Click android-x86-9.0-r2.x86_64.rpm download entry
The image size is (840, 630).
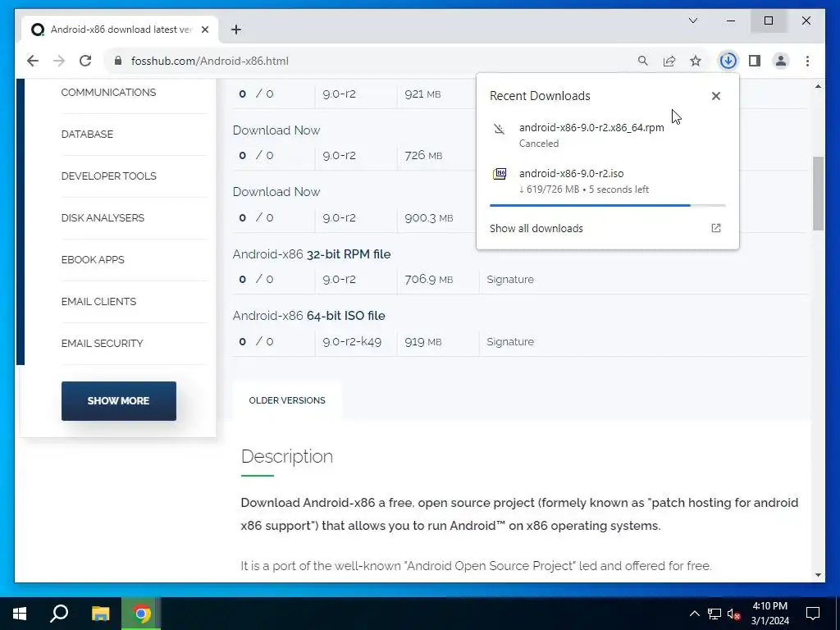[608, 135]
